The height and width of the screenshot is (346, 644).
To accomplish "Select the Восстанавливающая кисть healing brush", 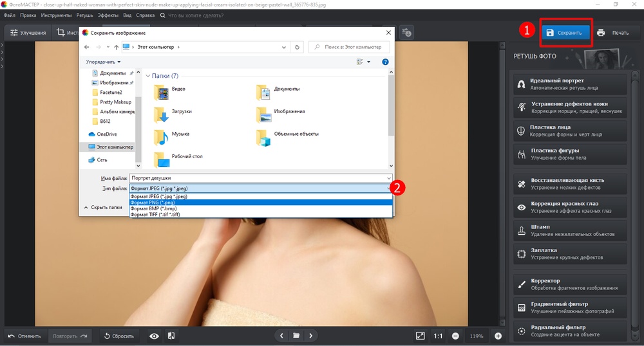I will [569, 184].
